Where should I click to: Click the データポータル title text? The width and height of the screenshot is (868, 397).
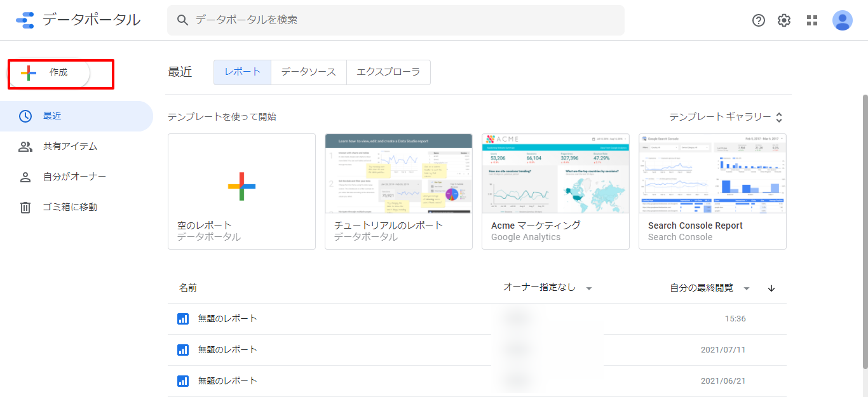[92, 20]
